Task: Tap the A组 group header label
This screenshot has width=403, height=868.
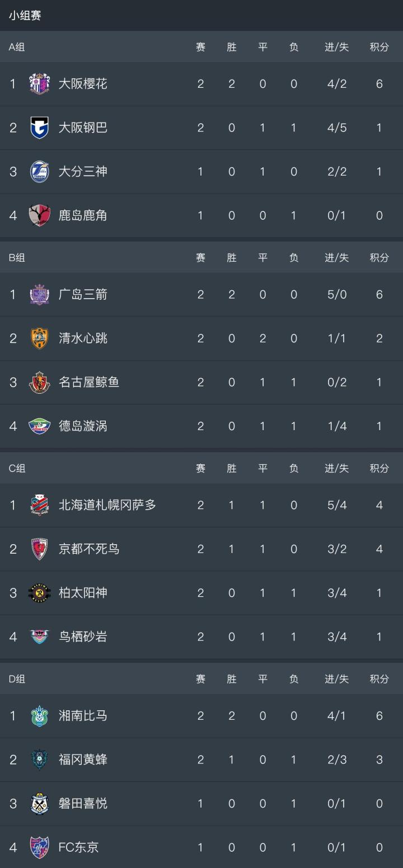Action: (17, 47)
